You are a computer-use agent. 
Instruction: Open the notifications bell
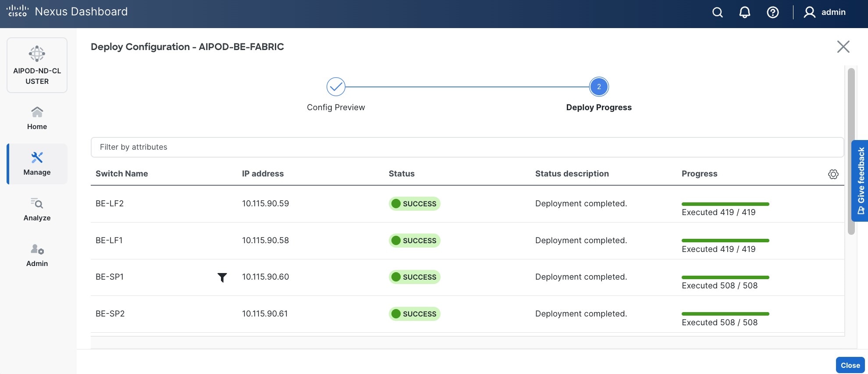tap(744, 12)
